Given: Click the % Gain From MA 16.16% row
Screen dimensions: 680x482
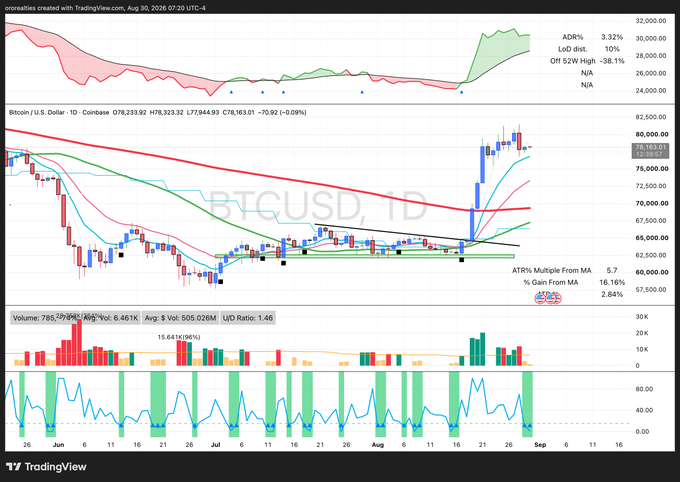Looking at the screenshot, I should click(574, 282).
